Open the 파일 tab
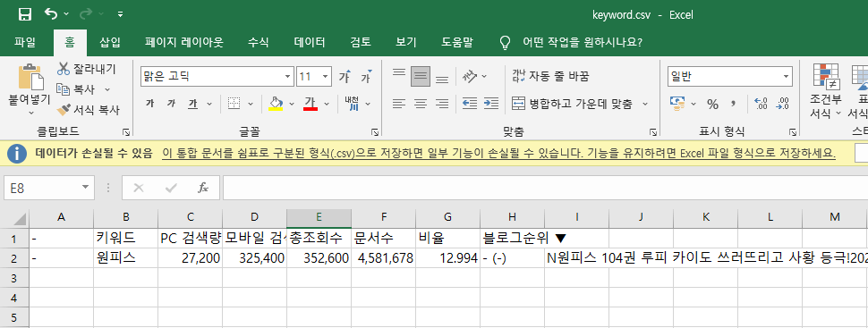 (25, 43)
